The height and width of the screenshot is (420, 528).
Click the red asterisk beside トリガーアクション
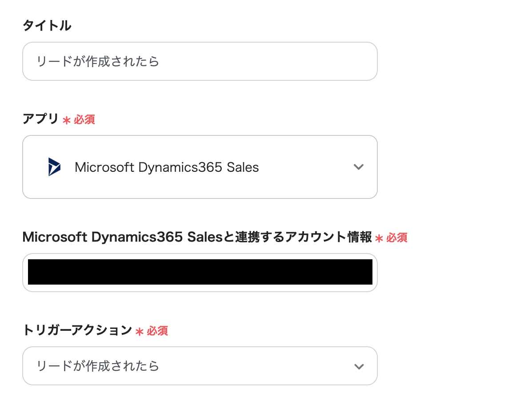pyautogui.click(x=140, y=331)
